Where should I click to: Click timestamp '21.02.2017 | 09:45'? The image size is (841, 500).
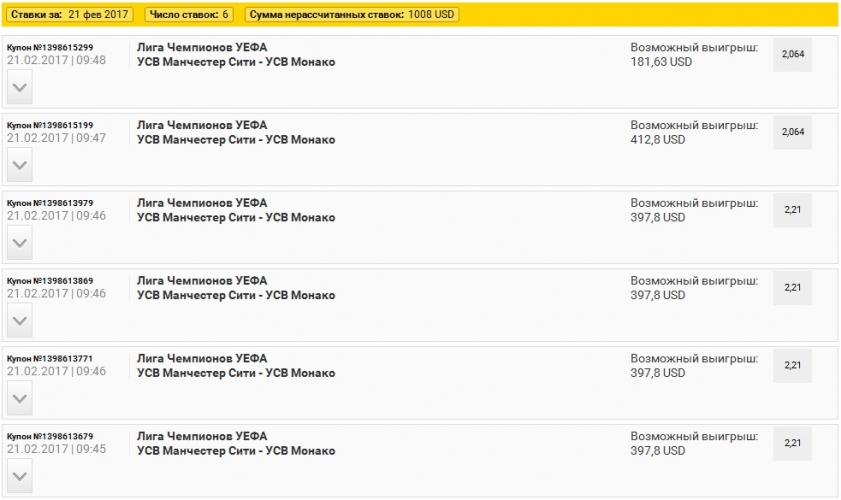56,449
